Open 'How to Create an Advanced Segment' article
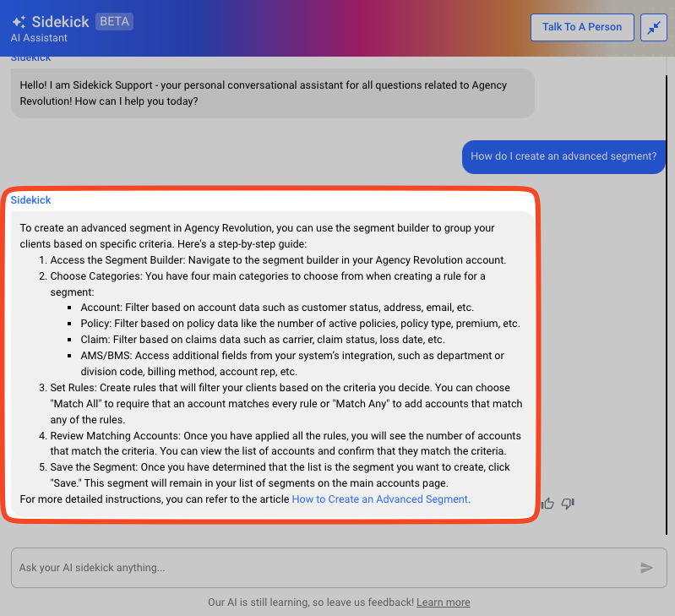Screen dimensions: 675x616 (379, 499)
